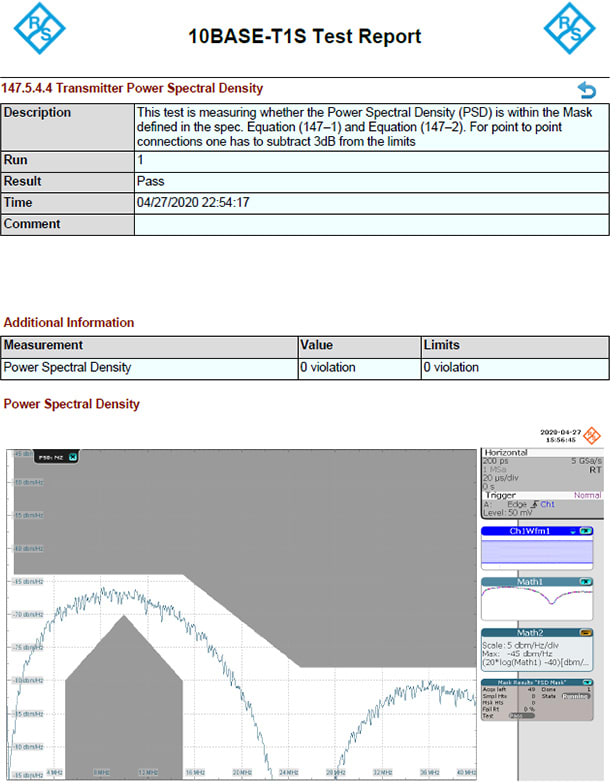
Task: Click the 5 GSa/s sample rate value
Action: pyautogui.click(x=586, y=460)
